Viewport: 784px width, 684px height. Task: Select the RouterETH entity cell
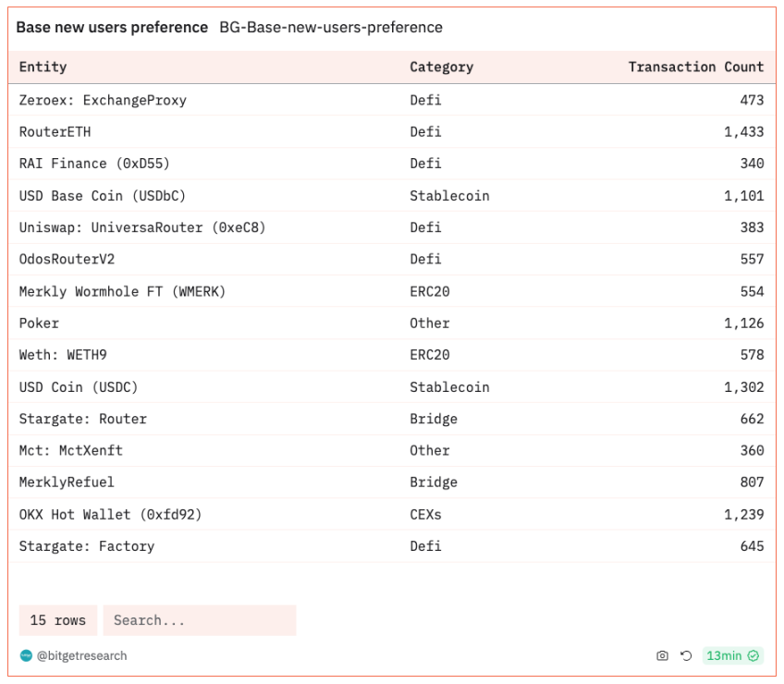pyautogui.click(x=55, y=131)
